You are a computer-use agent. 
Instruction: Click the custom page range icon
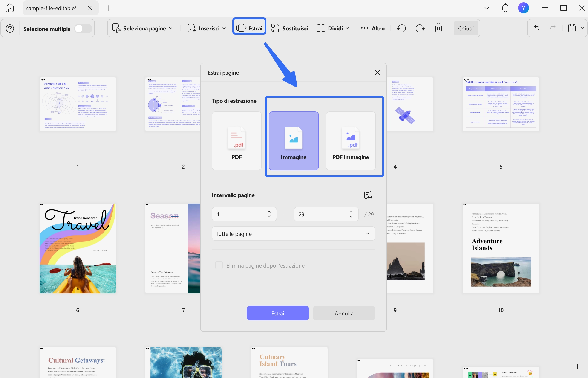(x=368, y=195)
